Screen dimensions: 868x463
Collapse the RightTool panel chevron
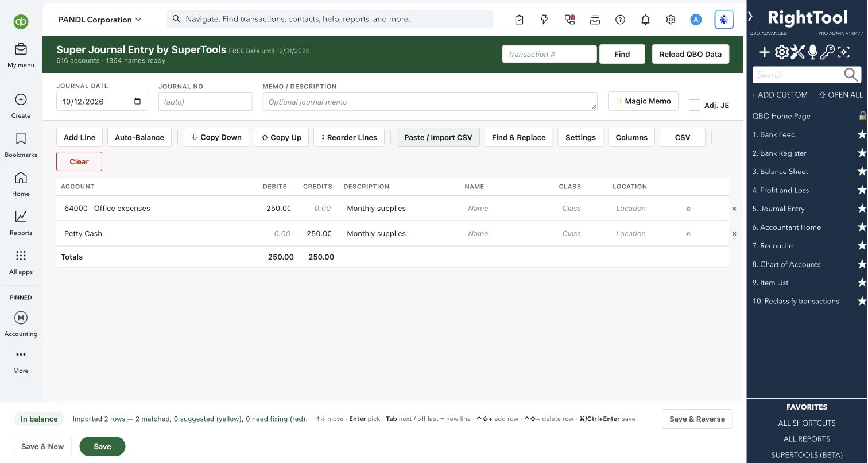(750, 17)
